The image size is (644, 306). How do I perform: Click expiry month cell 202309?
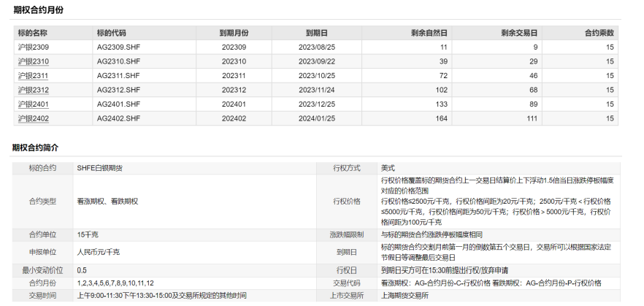tap(234, 47)
